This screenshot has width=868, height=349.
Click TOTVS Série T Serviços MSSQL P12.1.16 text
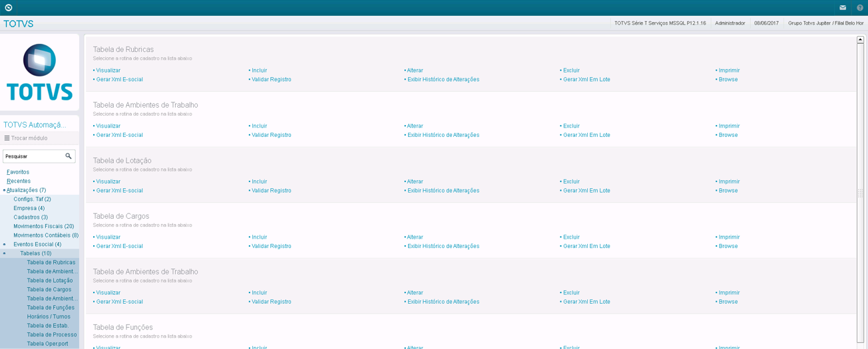[x=660, y=23]
